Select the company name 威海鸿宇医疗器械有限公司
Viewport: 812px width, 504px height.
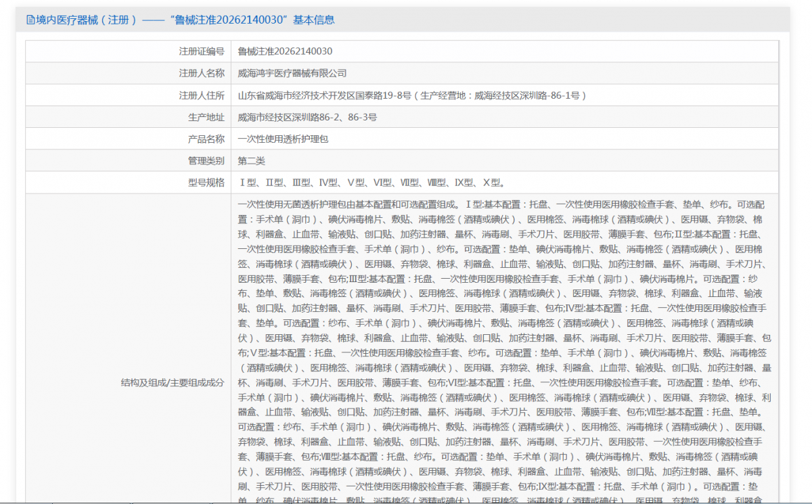tap(292, 73)
